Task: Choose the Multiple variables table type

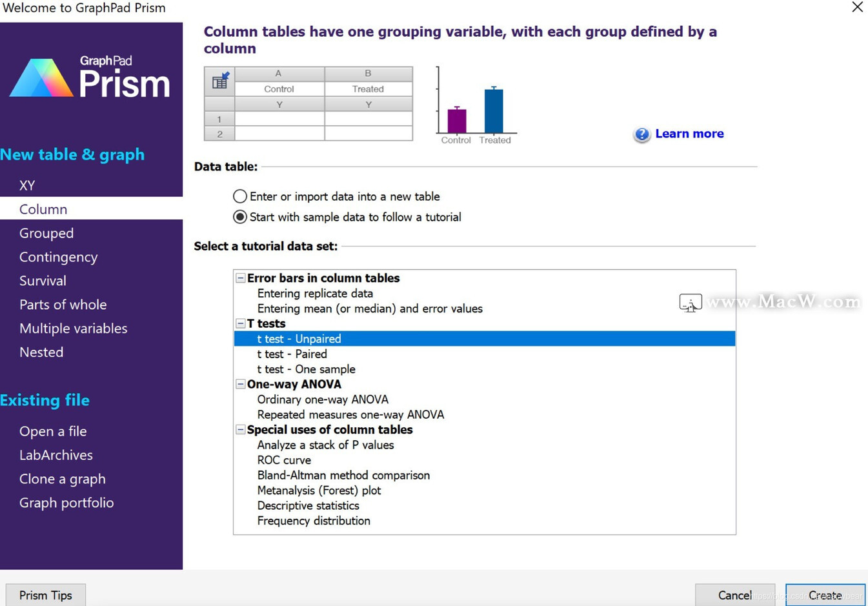Action: pyautogui.click(x=74, y=328)
